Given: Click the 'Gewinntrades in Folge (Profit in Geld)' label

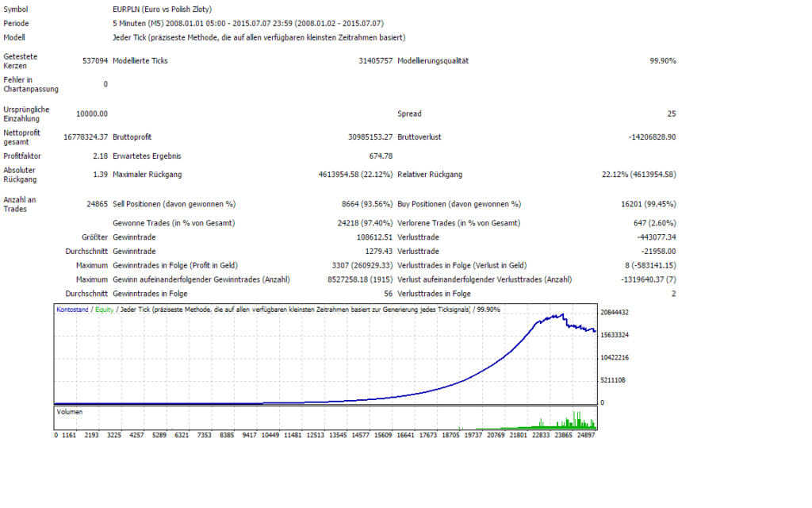Looking at the screenshot, I should pyautogui.click(x=175, y=265).
